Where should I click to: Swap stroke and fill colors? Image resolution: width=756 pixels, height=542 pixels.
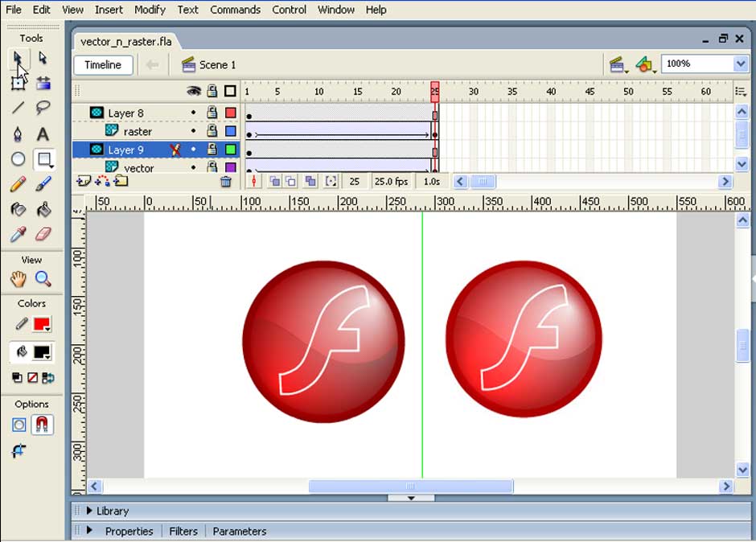point(48,378)
